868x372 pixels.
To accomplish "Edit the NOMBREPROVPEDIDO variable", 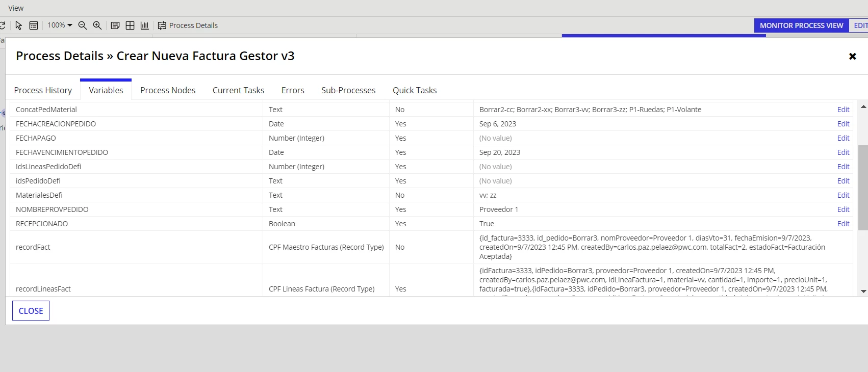I will [x=843, y=209].
